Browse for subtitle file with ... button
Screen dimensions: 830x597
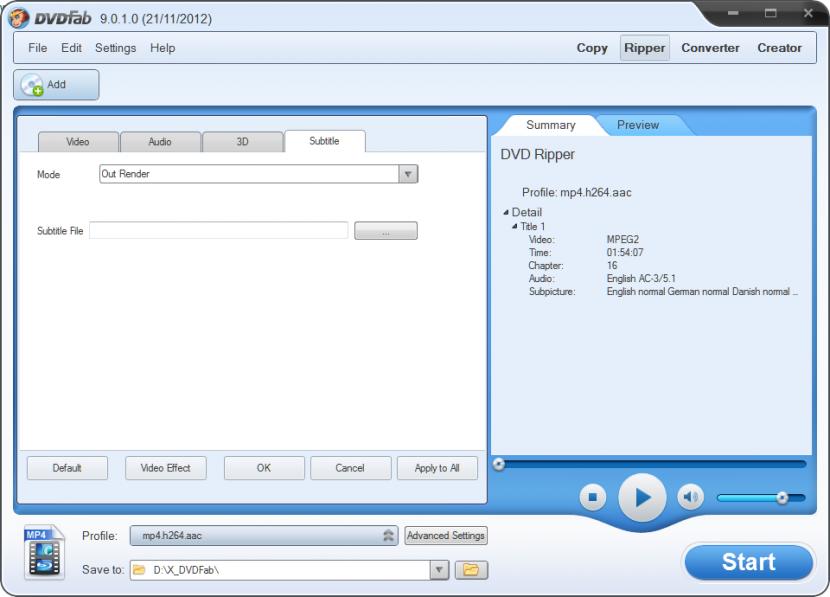[x=386, y=231]
